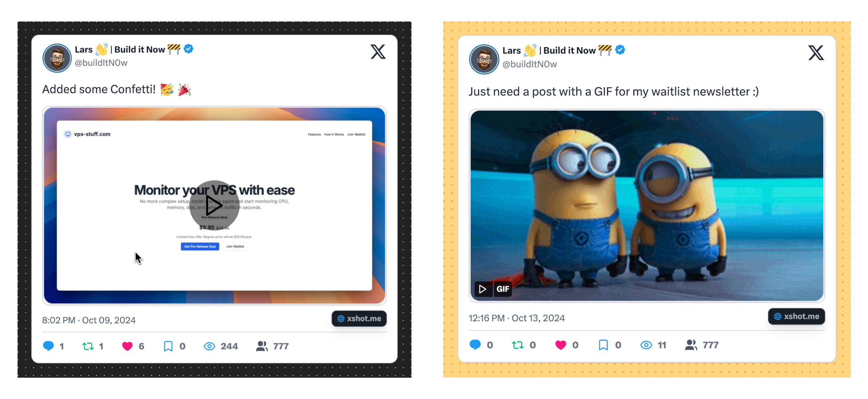Click the 244 views count
Image resolution: width=868 pixels, height=399 pixels.
pyautogui.click(x=229, y=346)
